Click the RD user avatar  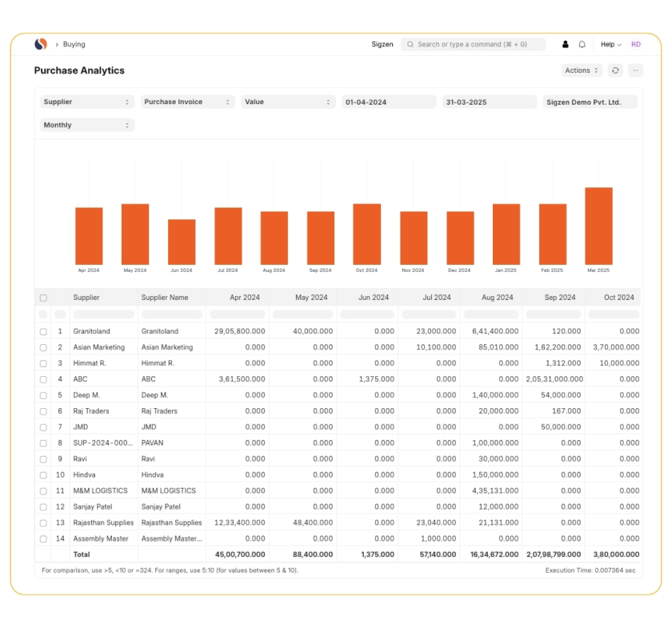pyautogui.click(x=636, y=45)
